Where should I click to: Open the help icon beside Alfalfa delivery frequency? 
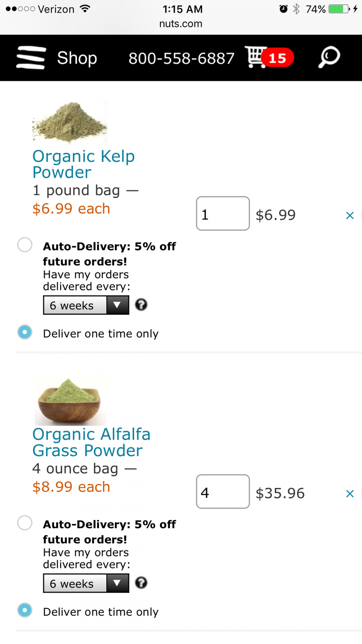click(x=141, y=583)
